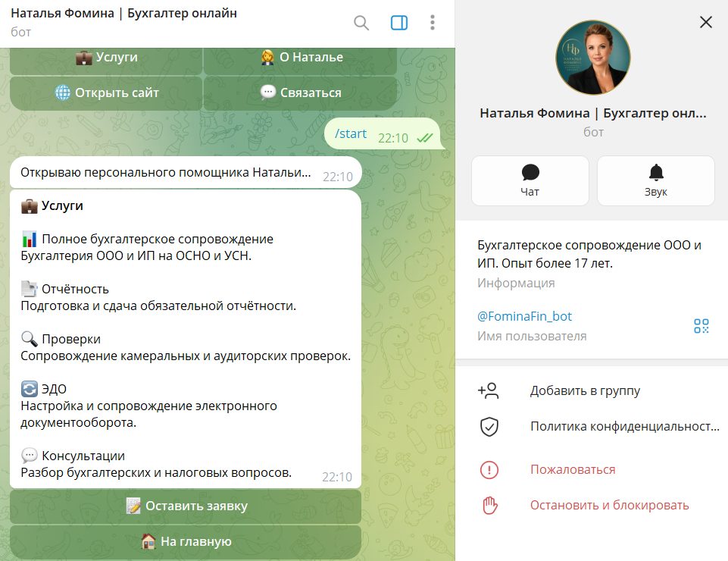728x561 pixels.
Task: Click the shield icon beside Политика конфиденциальности
Action: [x=489, y=427]
